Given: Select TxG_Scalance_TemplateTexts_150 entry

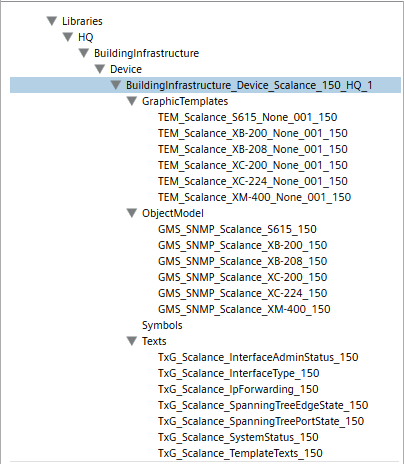Looking at the screenshot, I should pos(240,453).
